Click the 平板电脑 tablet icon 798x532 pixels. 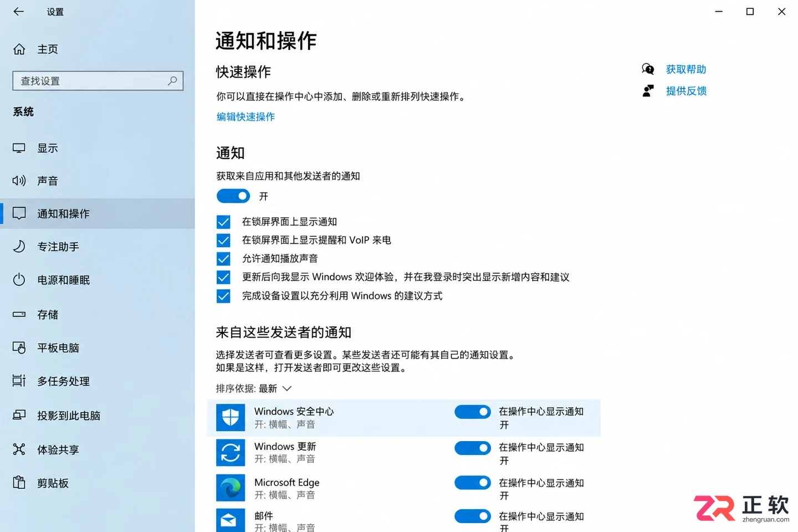19,347
